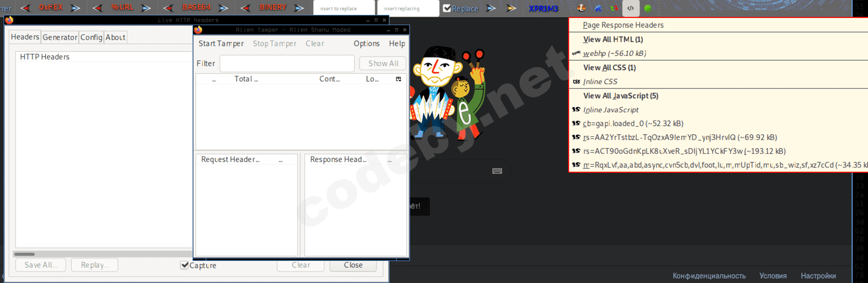This screenshot has width=868, height=283.
Task: Click the red-green arrows toolbar icon
Action: (614, 8)
